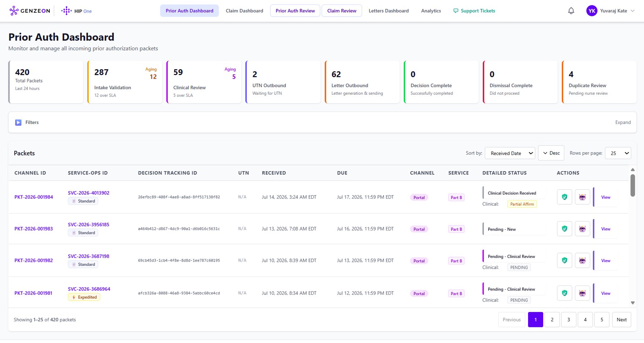Click the Filters play icon
This screenshot has width=644, height=343.
(x=18, y=123)
